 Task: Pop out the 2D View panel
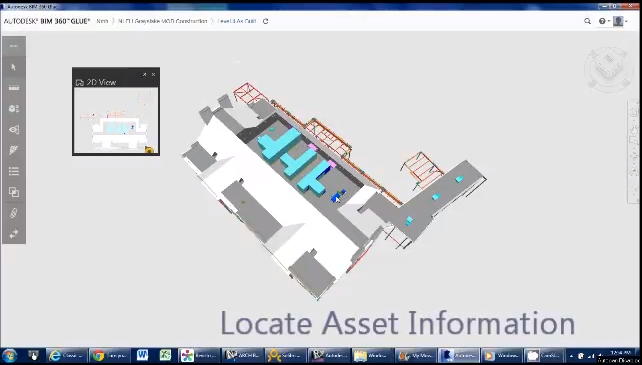click(x=145, y=75)
